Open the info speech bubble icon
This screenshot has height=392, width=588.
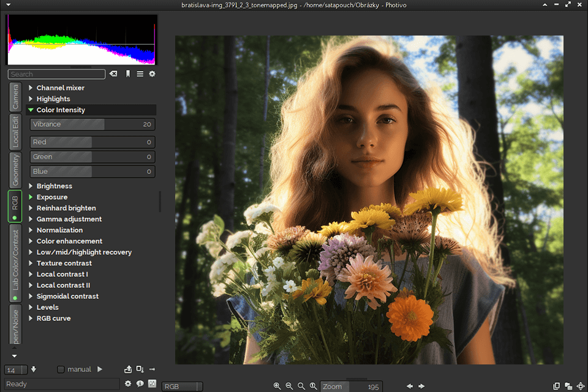click(140, 384)
